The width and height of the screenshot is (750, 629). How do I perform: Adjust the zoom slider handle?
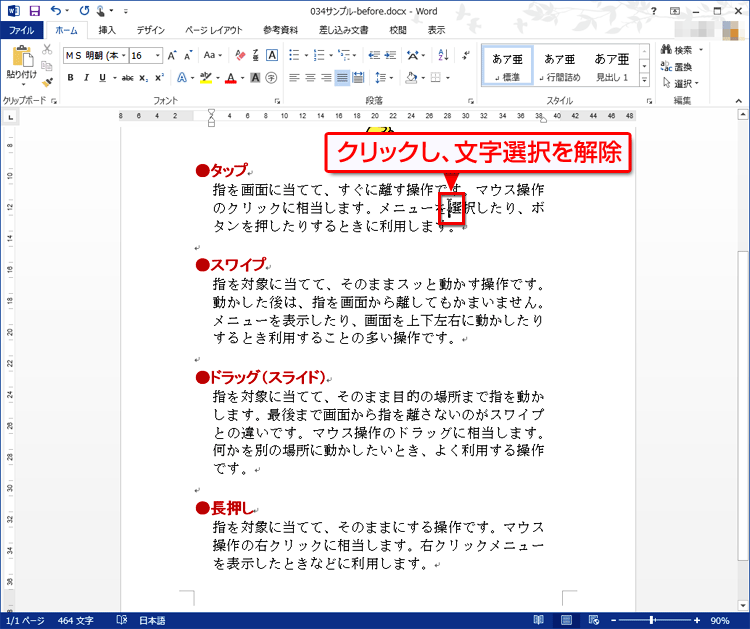tap(651, 620)
